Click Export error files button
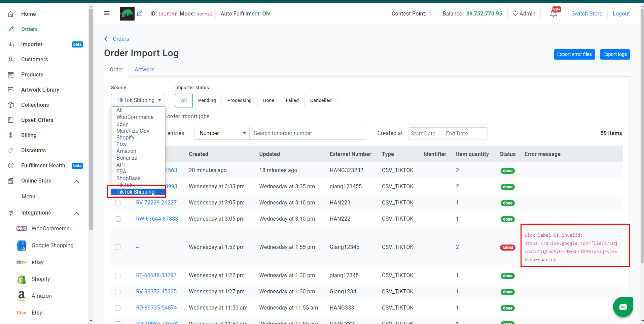Viewport: 644px width, 324px height. (574, 55)
